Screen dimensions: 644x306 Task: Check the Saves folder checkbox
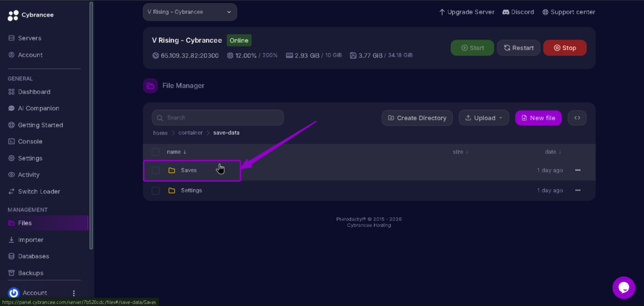tap(156, 170)
